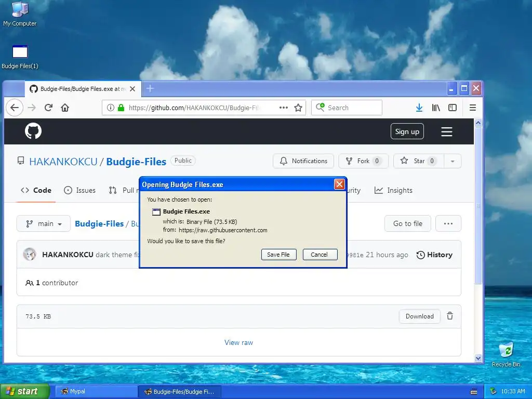Select the Budgie-Files/Budgie Files.exe browser tab
532x399 pixels.
coord(83,89)
